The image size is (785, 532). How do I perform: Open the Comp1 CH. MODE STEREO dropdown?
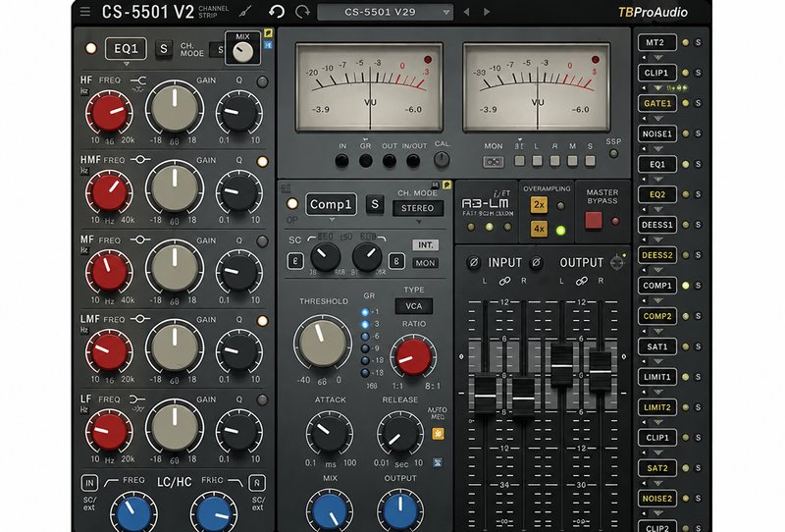coord(418,208)
